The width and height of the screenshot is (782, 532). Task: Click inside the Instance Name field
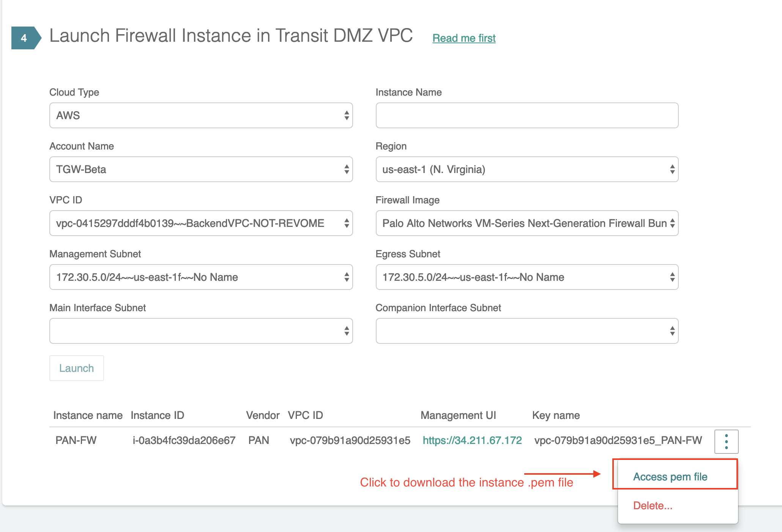point(527,115)
